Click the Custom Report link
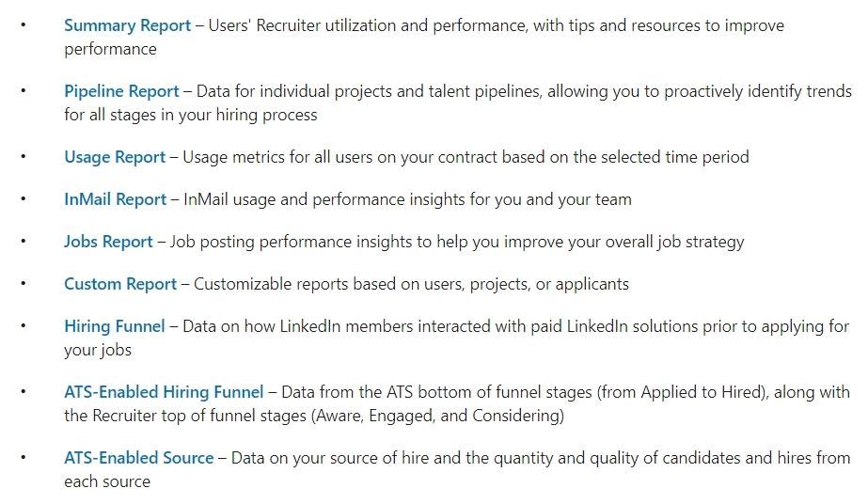Screen dimensions: 868x504 [120, 284]
